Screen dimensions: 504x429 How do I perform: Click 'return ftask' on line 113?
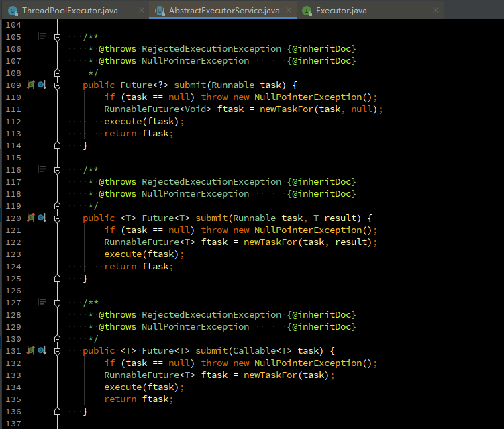pyautogui.click(x=136, y=133)
